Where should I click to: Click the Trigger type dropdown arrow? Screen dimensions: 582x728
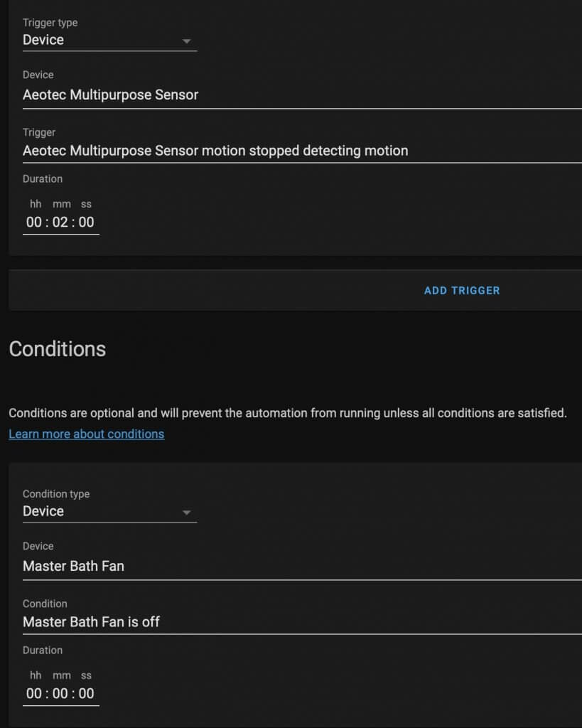187,41
